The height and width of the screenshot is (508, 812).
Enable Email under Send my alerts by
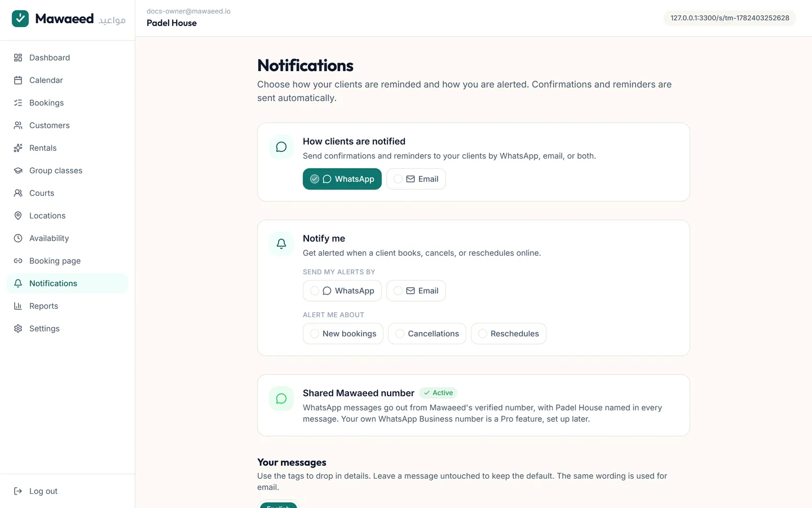pyautogui.click(x=416, y=291)
